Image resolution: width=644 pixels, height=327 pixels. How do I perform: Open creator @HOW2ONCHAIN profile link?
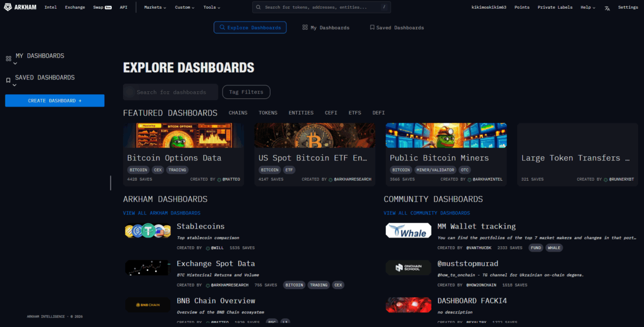click(x=481, y=285)
